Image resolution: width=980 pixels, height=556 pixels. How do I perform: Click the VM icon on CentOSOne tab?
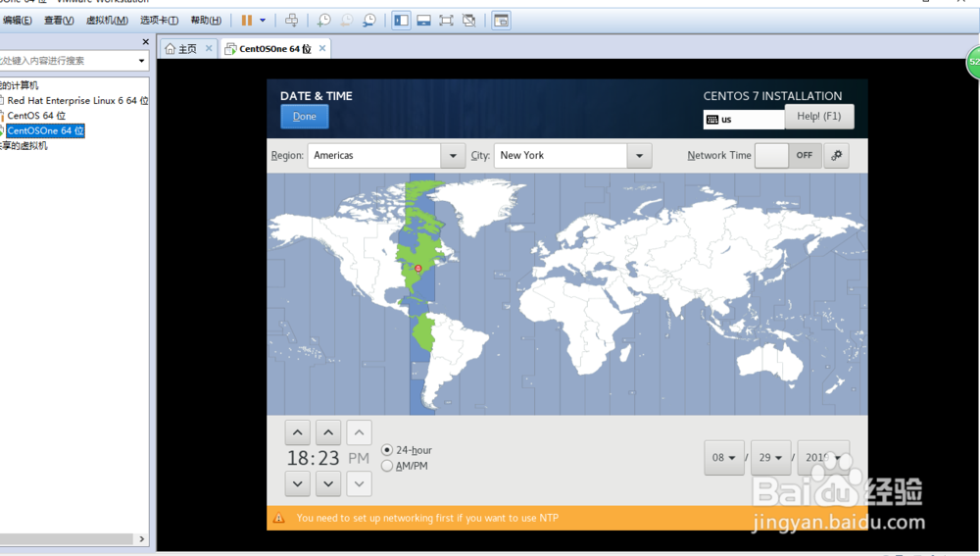point(230,49)
